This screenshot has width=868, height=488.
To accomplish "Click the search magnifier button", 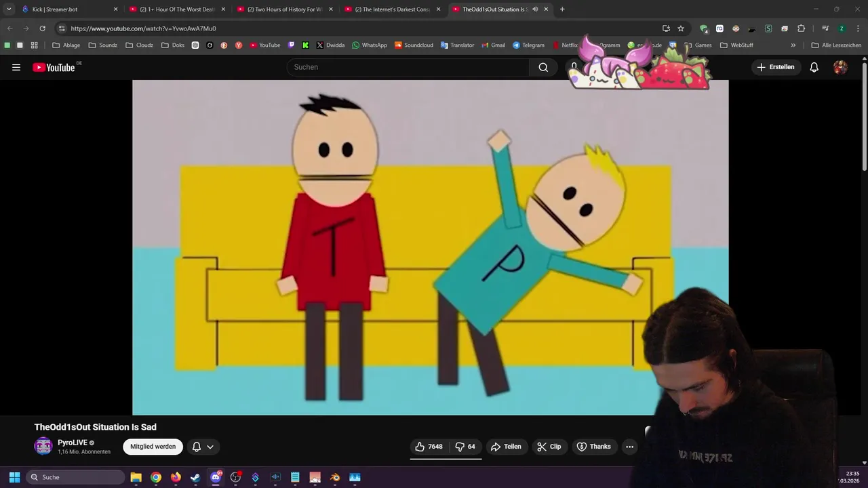I will [x=543, y=67].
